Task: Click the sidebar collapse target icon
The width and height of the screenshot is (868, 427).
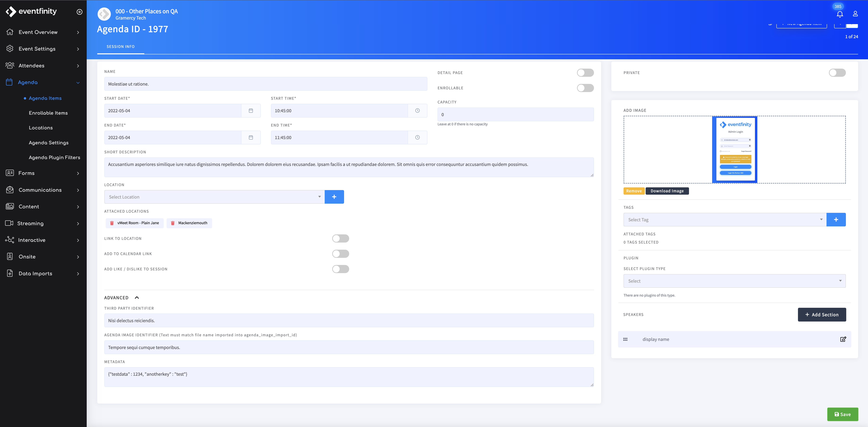Action: pos(80,12)
